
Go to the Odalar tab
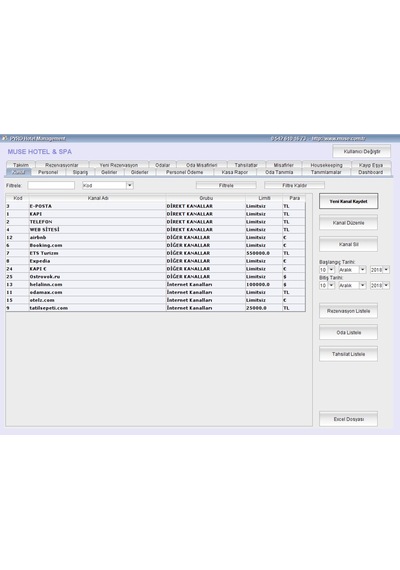point(163,165)
